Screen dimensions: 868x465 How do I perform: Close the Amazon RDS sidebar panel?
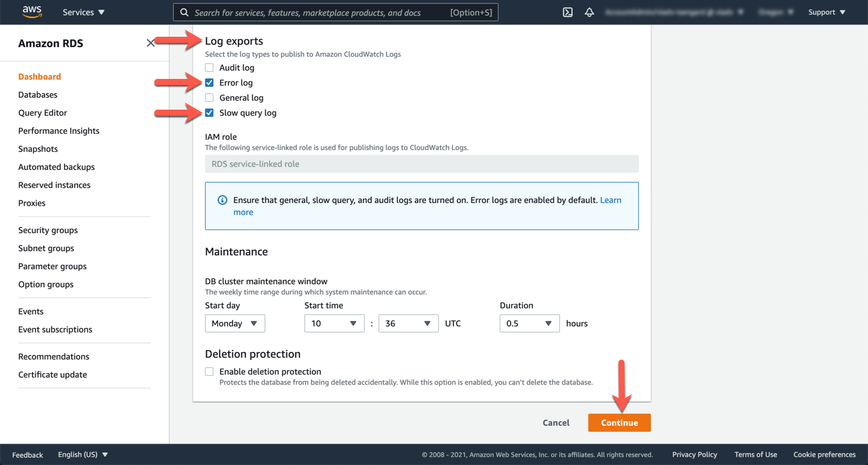click(151, 43)
